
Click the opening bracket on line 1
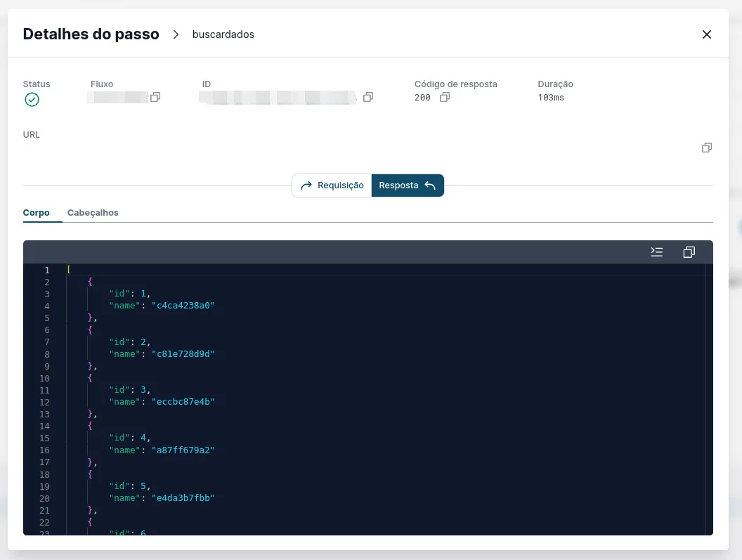pos(69,269)
